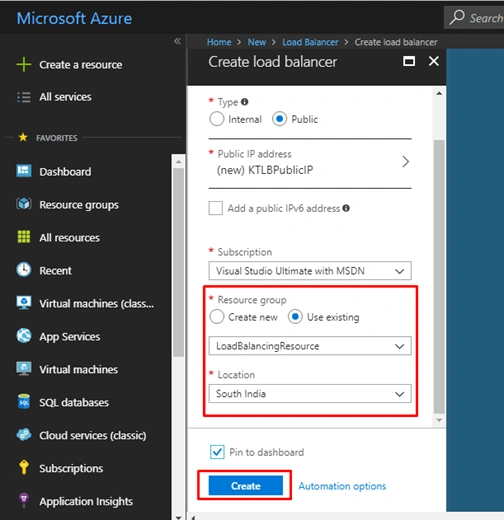
Task: Open the Dashboard icon in favorites
Action: 24,171
